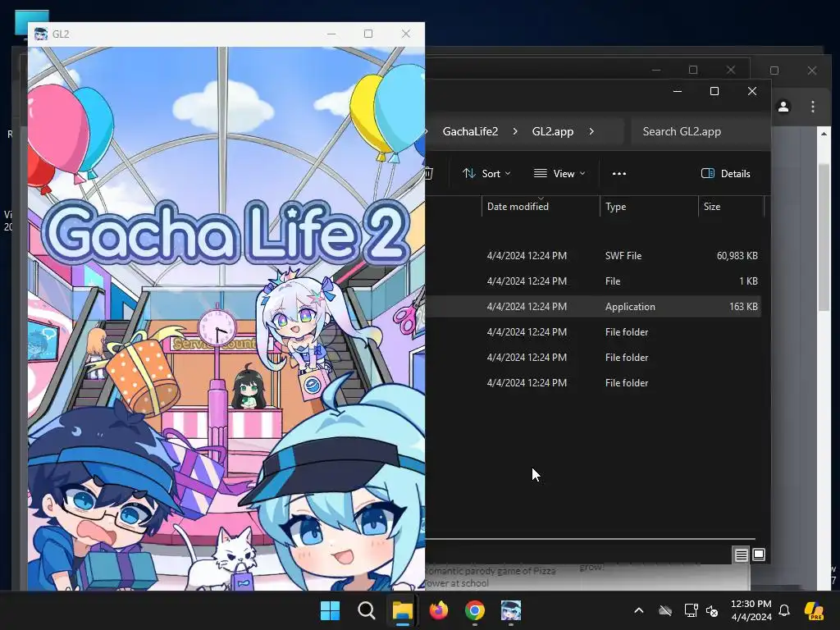This screenshot has height=630, width=840.
Task: Click the Gacha Life 2 splash artwork
Action: (x=226, y=319)
